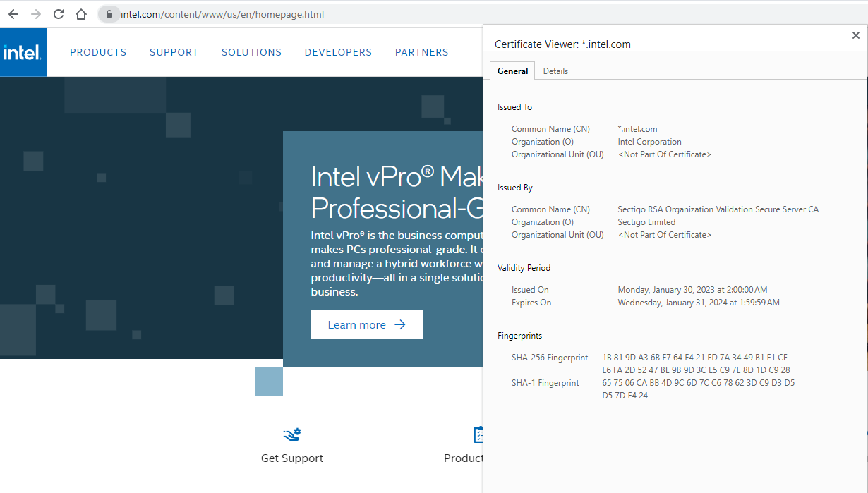Click the SHA-256 Fingerprint label
This screenshot has width=868, height=493.
tap(550, 358)
